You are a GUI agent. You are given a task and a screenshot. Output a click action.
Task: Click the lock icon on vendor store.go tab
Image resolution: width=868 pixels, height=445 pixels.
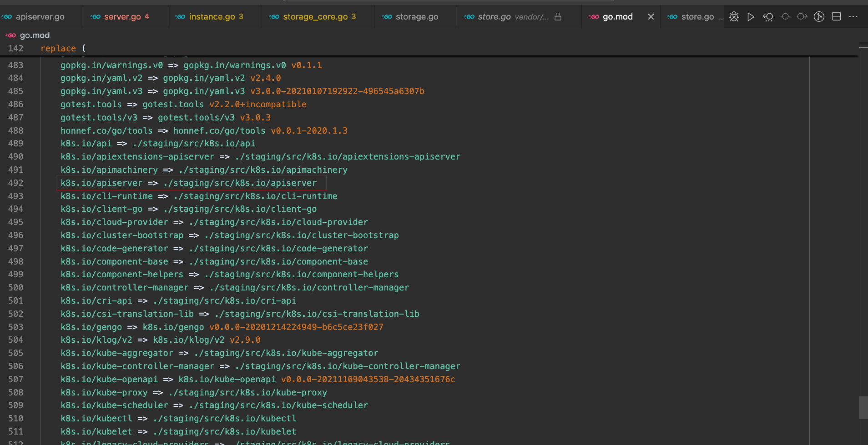coord(558,17)
